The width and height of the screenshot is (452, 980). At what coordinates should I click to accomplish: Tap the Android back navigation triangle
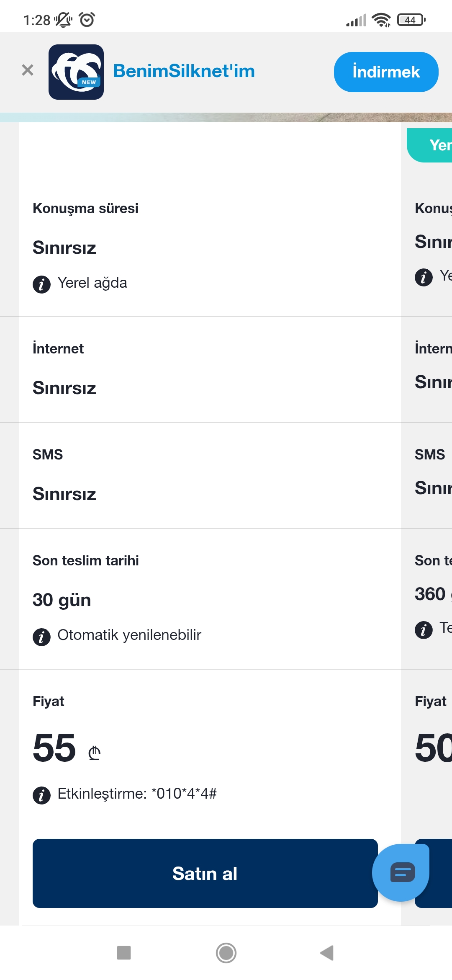(327, 953)
